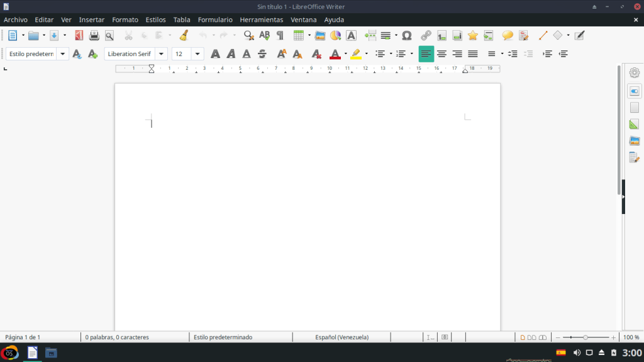Open the sidebar Gallery panel
This screenshot has height=362, width=644.
(x=634, y=141)
